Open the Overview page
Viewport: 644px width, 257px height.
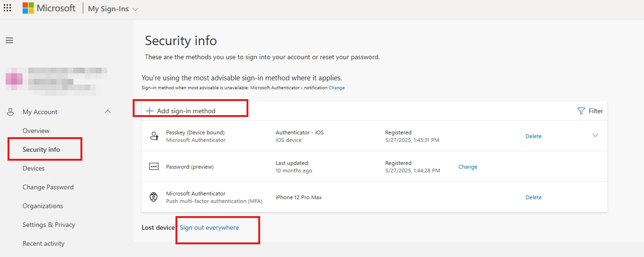click(x=36, y=131)
